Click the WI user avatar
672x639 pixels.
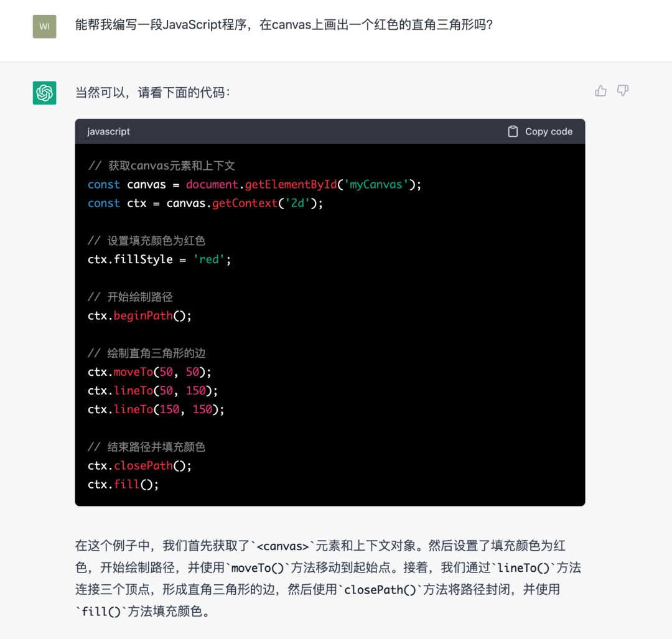coord(45,26)
